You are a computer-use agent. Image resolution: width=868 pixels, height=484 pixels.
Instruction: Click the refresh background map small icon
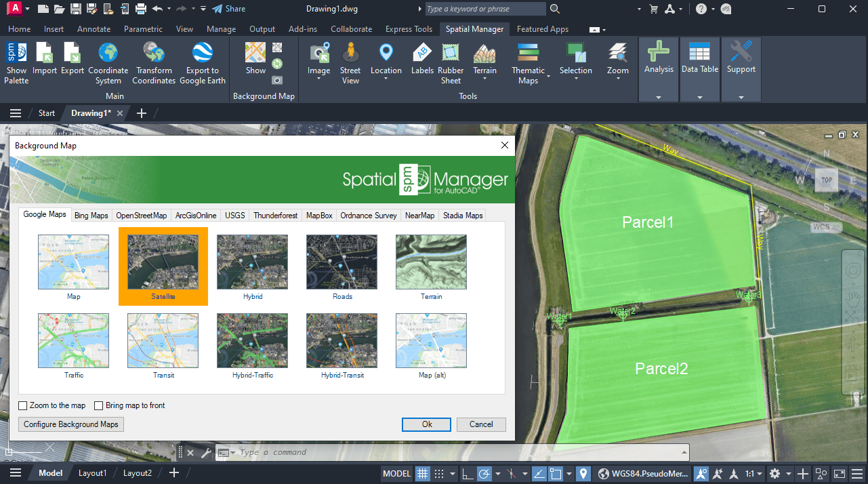tap(277, 64)
